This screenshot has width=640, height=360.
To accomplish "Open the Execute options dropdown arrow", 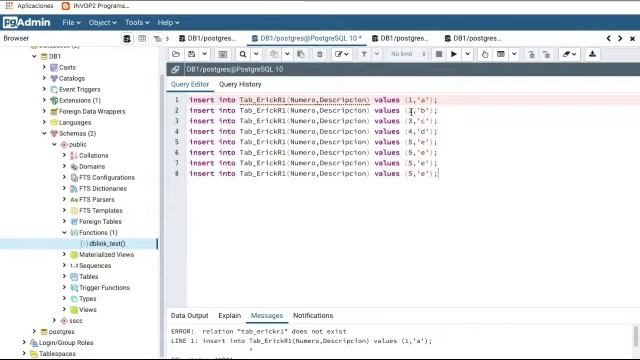I will click(467, 54).
